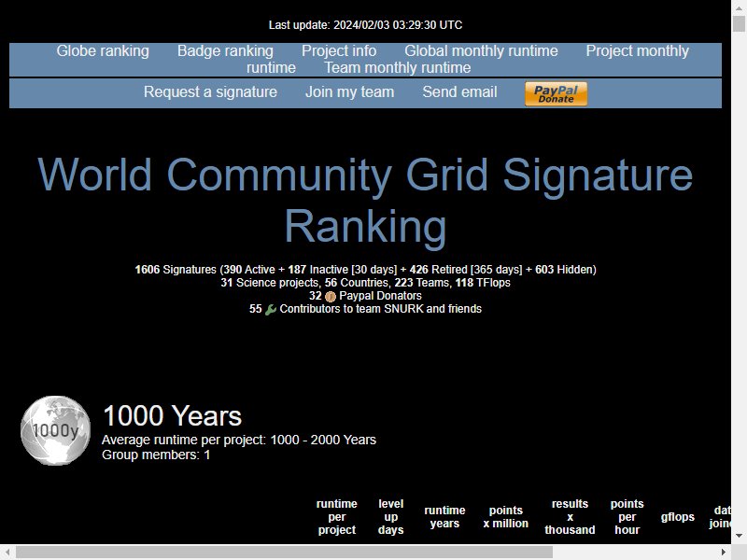This screenshot has width=747, height=560.
Task: Select the results x thousand column header
Action: [570, 517]
